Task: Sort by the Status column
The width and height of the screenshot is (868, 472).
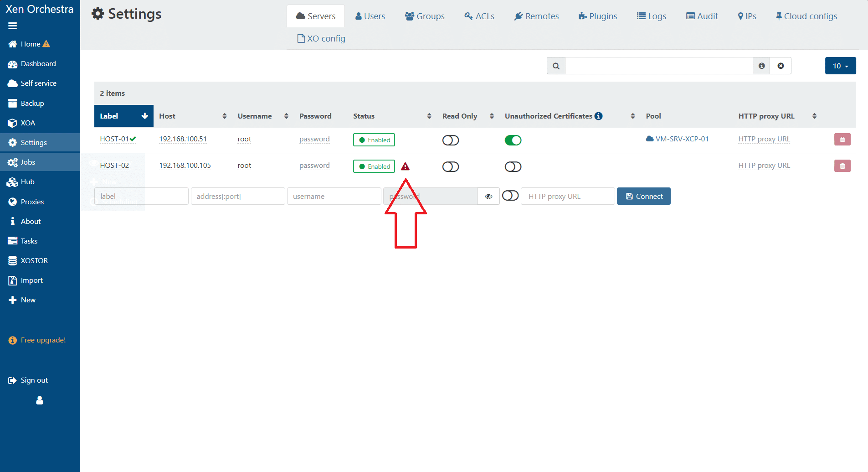Action: [x=392, y=116]
